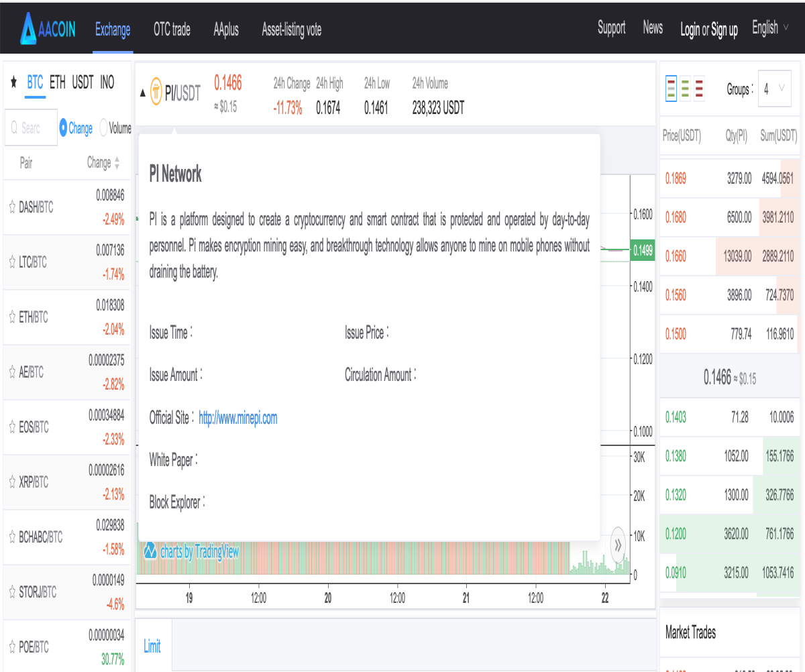Open the Exchange tab
Image resolution: width=805 pixels, height=672 pixels.
click(113, 30)
